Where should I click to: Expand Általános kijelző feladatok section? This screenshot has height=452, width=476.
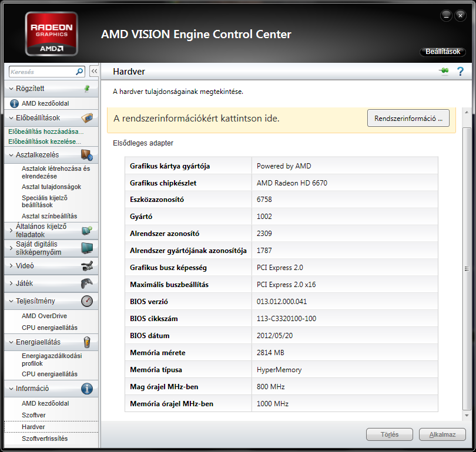[11, 230]
